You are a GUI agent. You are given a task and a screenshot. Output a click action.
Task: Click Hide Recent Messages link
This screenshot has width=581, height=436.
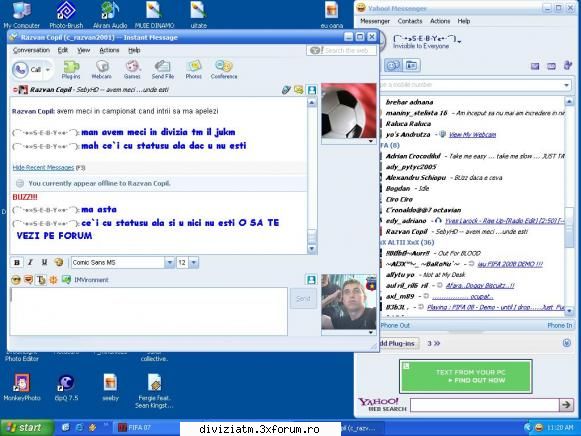click(43, 167)
